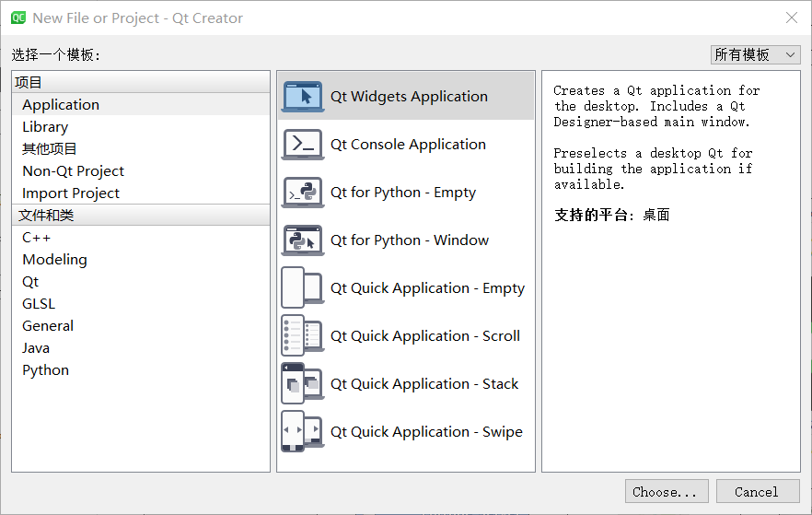Screen dimensions: 812x515
Task: Open the 所有模板 template filter dropdown
Action: point(755,55)
